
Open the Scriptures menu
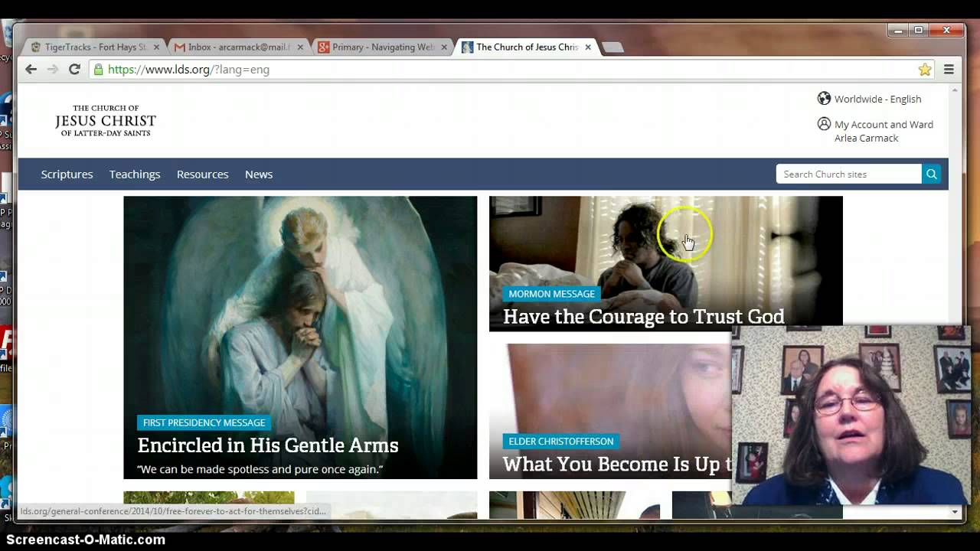pyautogui.click(x=67, y=174)
